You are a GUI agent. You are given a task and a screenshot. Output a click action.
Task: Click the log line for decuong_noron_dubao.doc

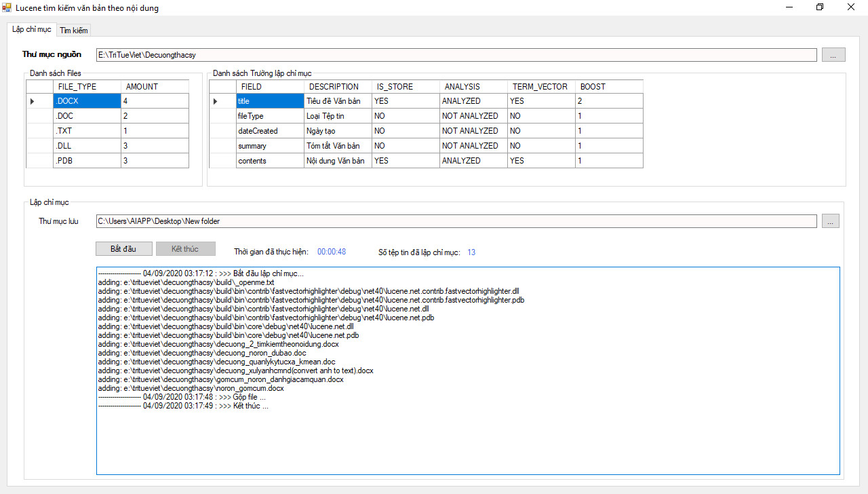[x=202, y=353]
